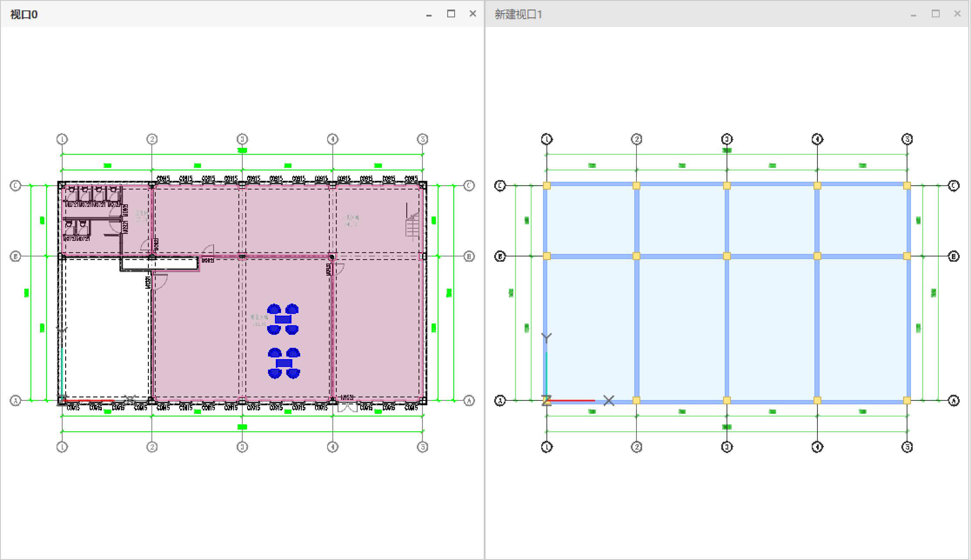Select the light-blue slab panel in the upper-left bay of the right viewport
971x560 pixels.
[x=592, y=221]
